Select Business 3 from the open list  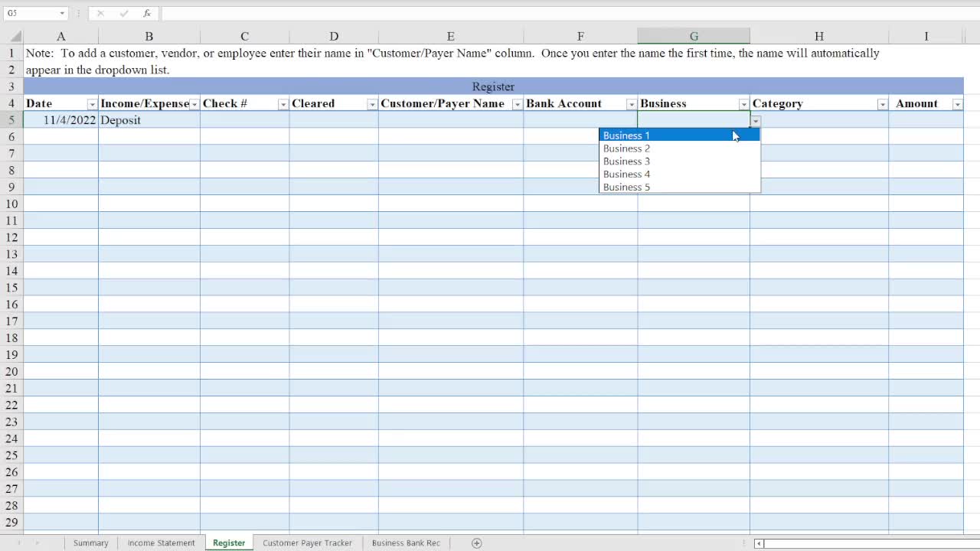coord(626,161)
